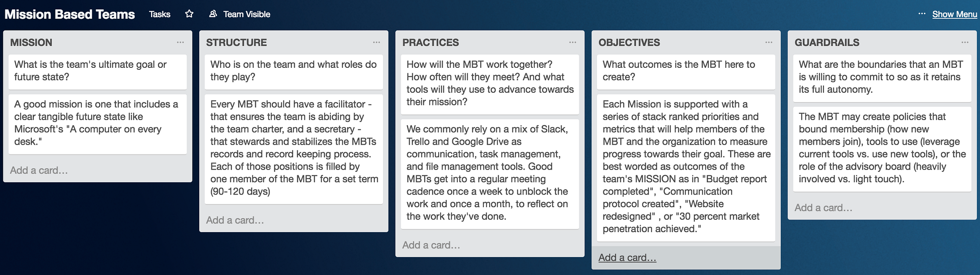Add a card to the STRUCTURE list

pyautogui.click(x=235, y=220)
